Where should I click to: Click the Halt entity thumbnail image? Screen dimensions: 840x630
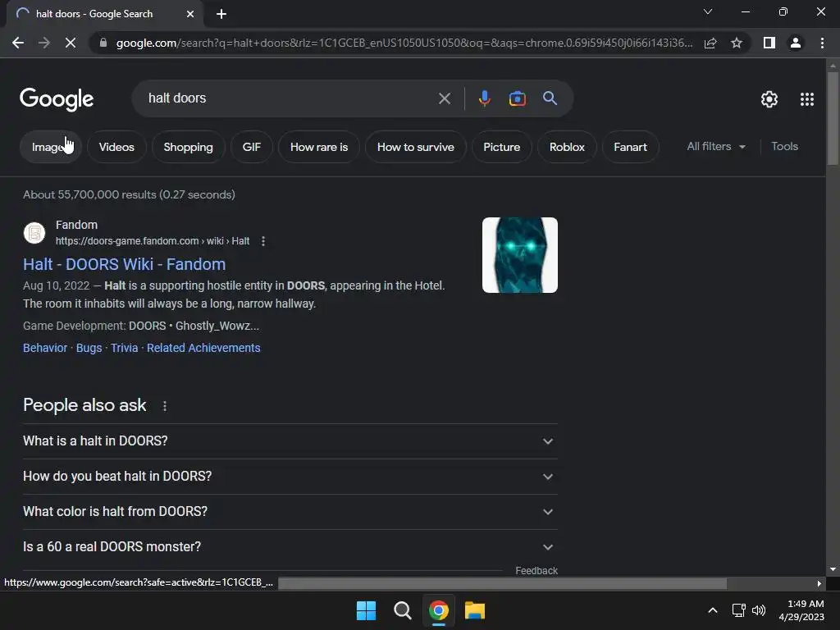pos(519,255)
